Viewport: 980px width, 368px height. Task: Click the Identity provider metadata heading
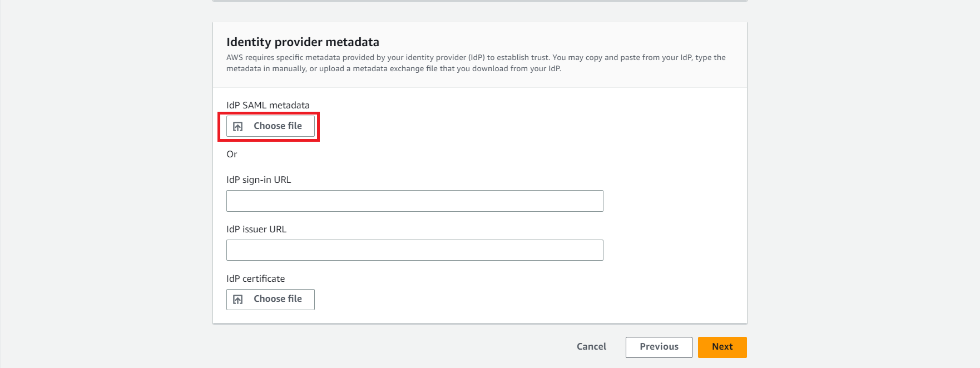click(303, 42)
